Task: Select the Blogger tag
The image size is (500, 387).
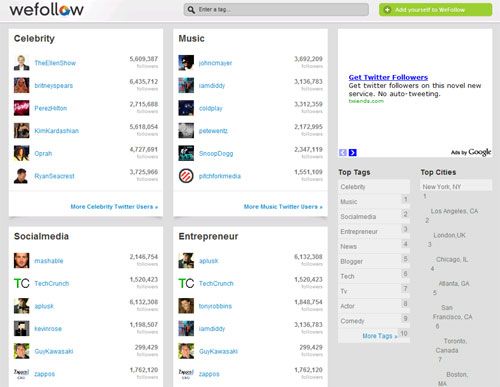Action: pyautogui.click(x=374, y=261)
